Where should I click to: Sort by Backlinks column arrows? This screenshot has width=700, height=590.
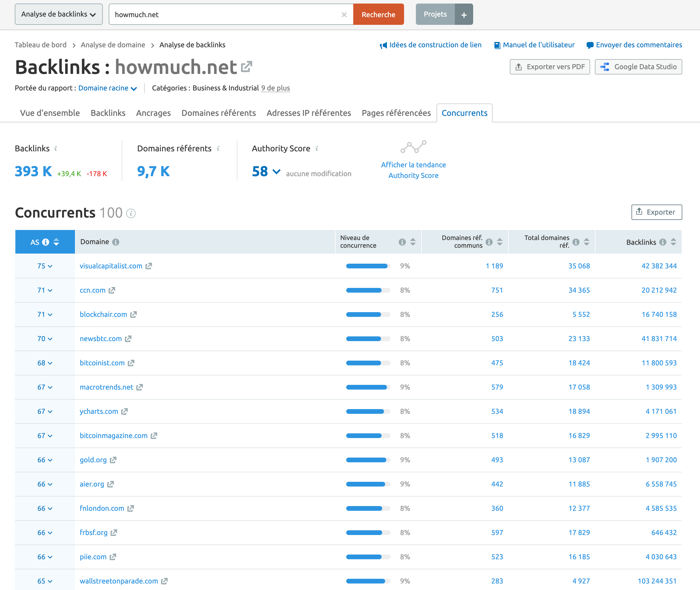point(673,242)
